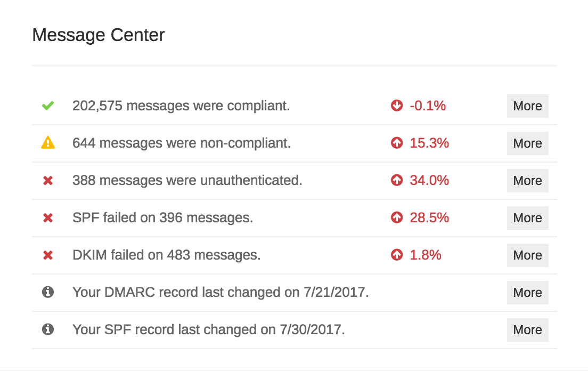Click the green checkmark compliant icon
Image resolution: width=588 pixels, height=371 pixels.
(x=48, y=106)
